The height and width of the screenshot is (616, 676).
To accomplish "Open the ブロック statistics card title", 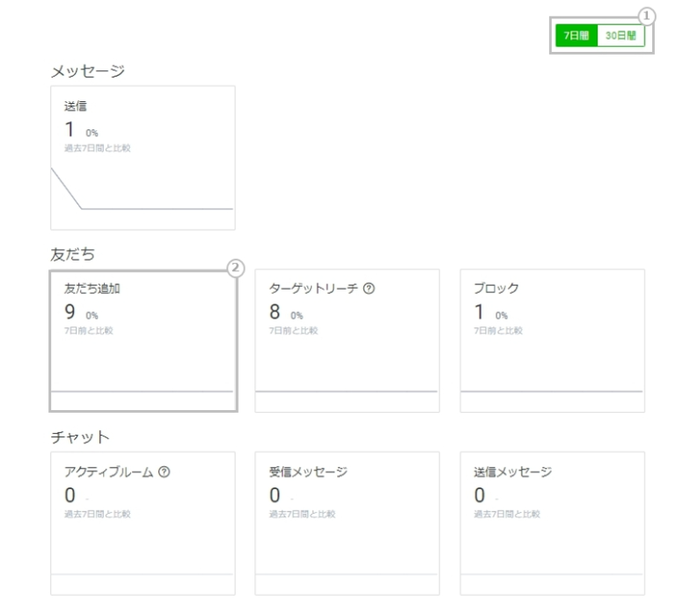I will pyautogui.click(x=496, y=289).
